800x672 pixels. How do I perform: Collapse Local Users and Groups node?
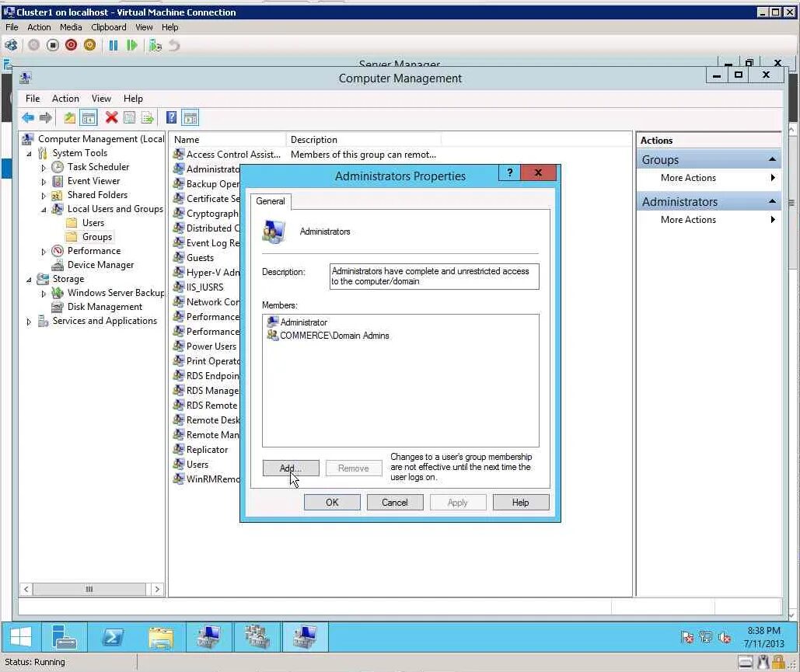[x=44, y=210]
